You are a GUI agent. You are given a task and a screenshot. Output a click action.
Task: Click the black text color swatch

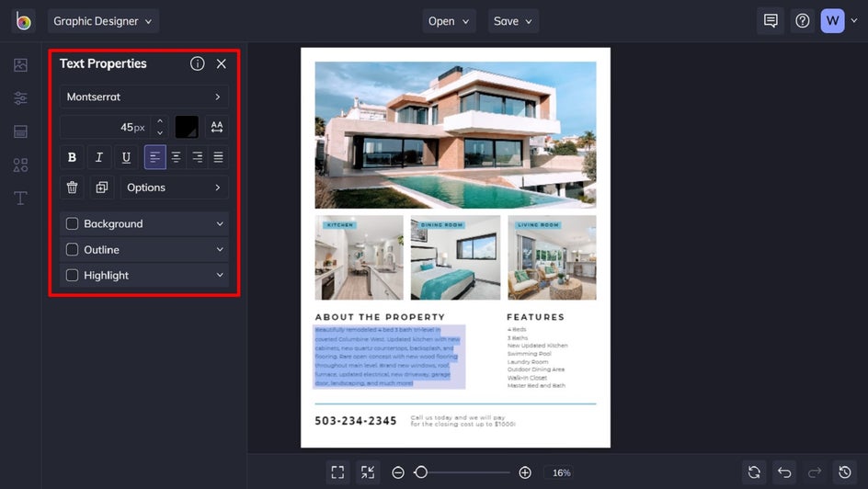pos(187,127)
